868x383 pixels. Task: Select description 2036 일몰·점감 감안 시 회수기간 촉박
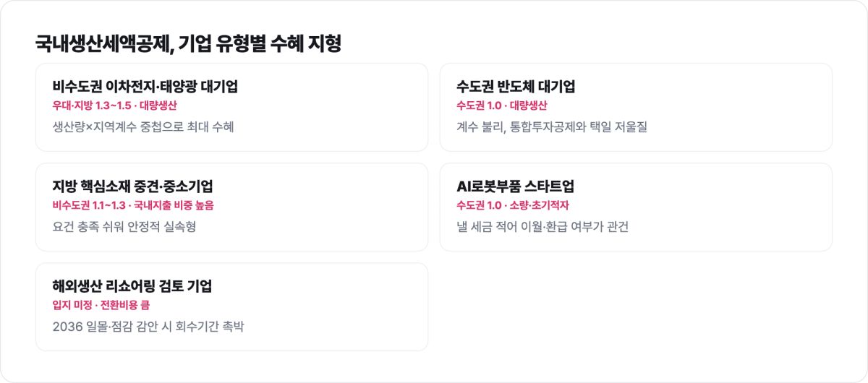point(149,327)
